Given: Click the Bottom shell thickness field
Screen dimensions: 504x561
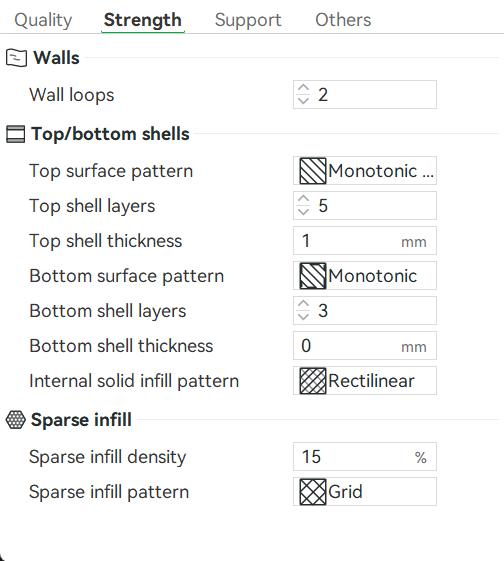Looking at the screenshot, I should (365, 346).
